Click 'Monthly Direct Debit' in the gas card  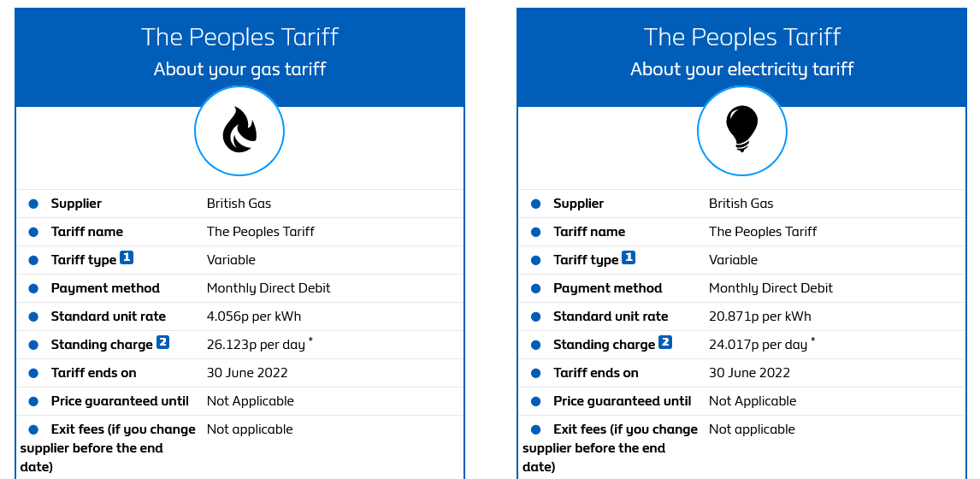click(269, 288)
